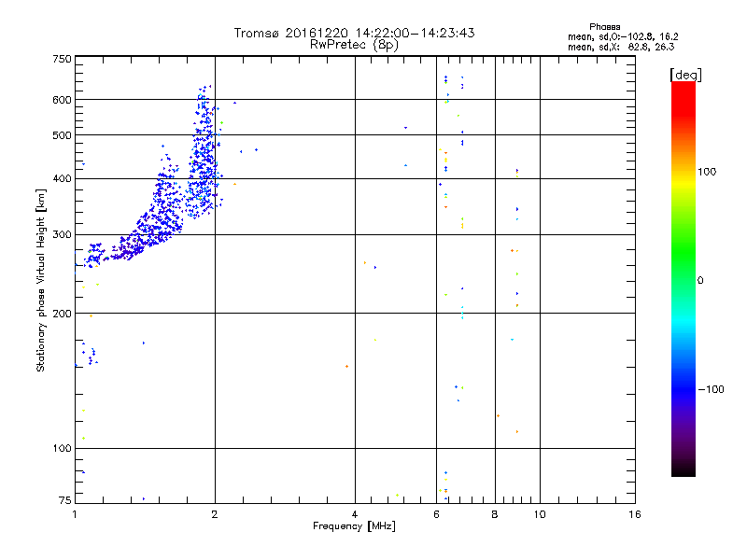Image resolution: width=747 pixels, height=560 pixels.
Task: Click the [deg] unit label above colorbar
Action: tap(685, 75)
